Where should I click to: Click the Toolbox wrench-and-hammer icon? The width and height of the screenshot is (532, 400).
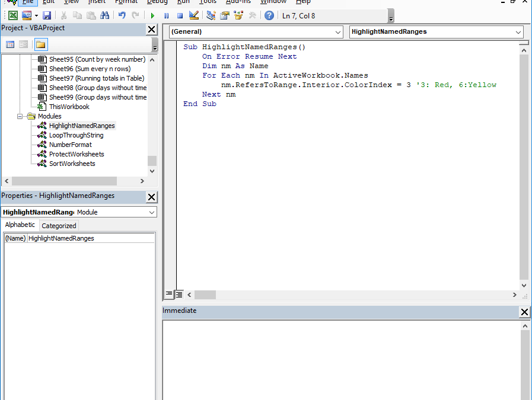tap(253, 15)
